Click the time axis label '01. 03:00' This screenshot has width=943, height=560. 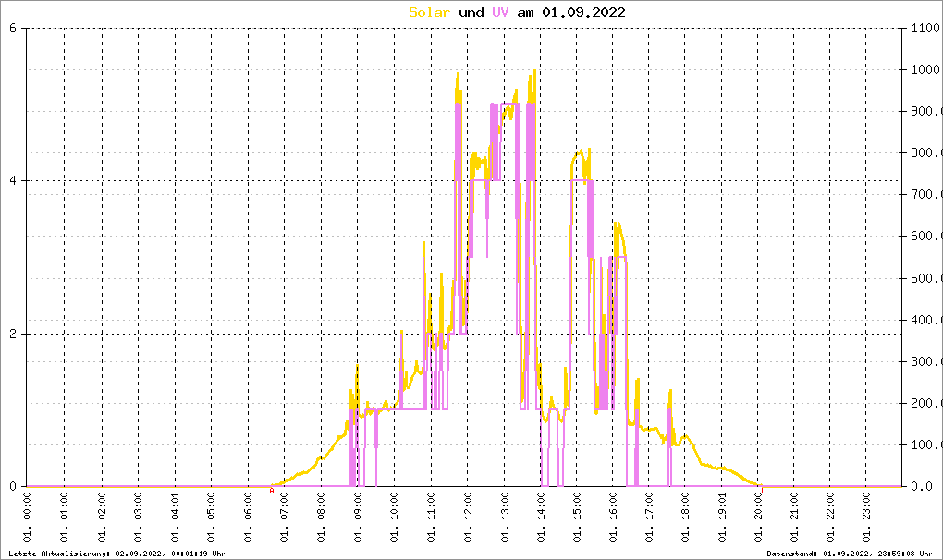coord(138,517)
